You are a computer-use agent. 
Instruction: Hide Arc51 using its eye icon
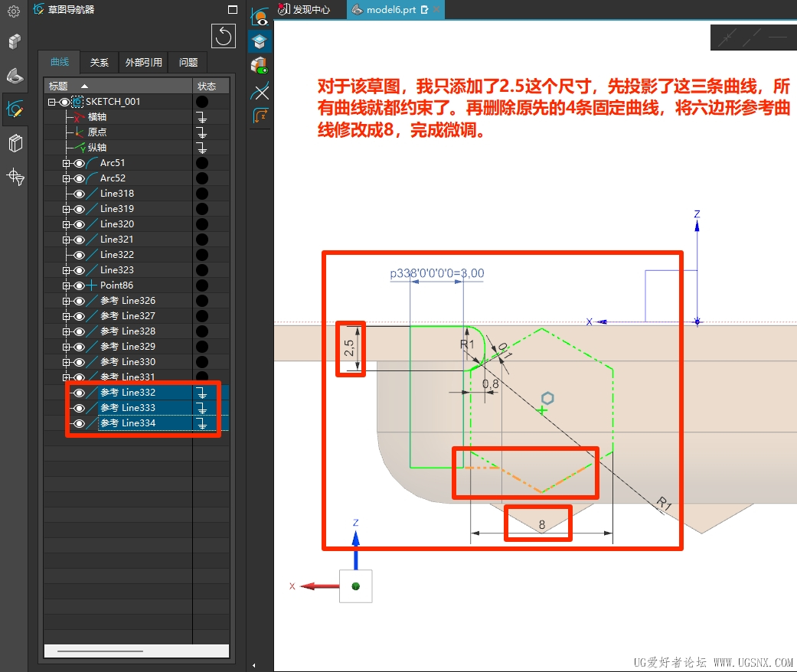click(x=80, y=163)
